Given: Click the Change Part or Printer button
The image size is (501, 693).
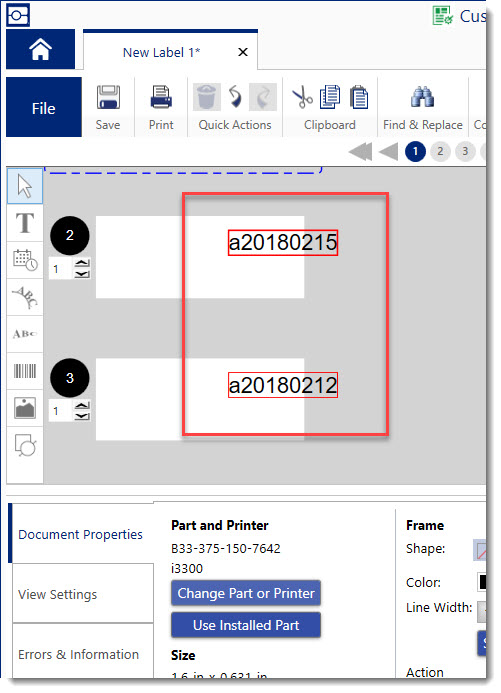Looking at the screenshot, I should point(246,593).
